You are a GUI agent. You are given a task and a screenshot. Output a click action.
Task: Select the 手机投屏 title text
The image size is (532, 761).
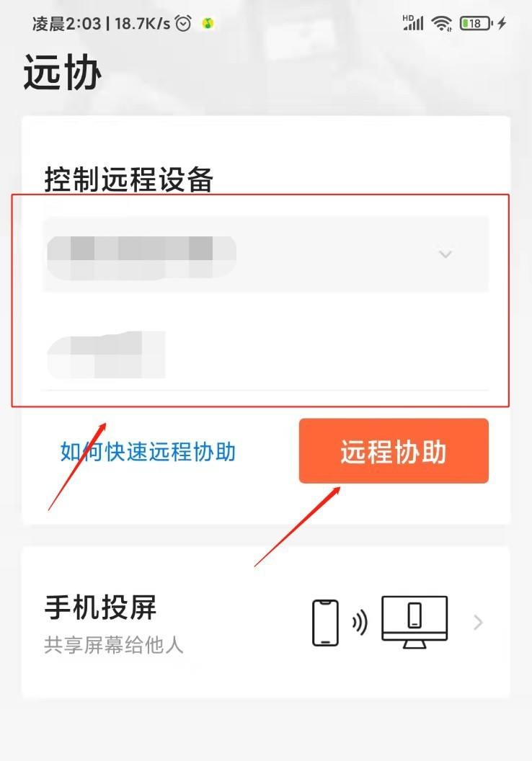pos(100,608)
